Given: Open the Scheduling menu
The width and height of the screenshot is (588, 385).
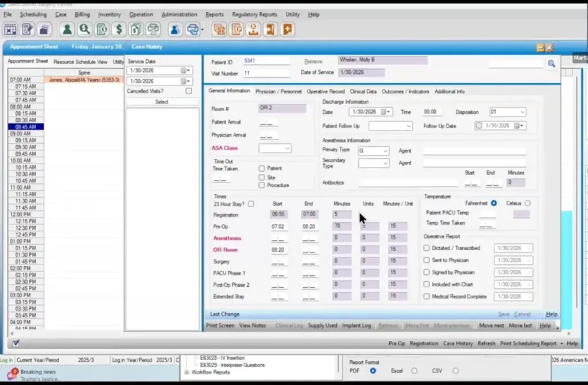Looking at the screenshot, I should click(x=33, y=14).
